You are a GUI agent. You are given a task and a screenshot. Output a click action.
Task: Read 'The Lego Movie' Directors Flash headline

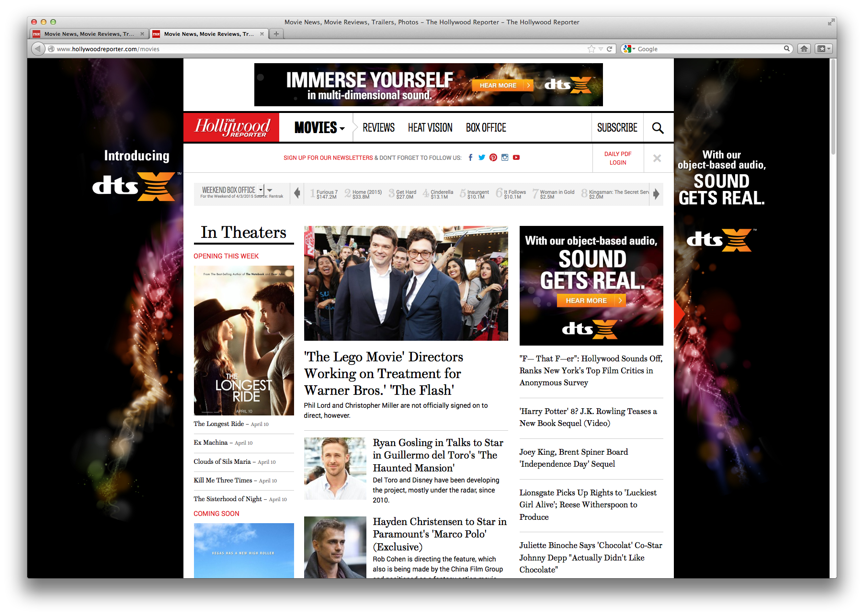tap(383, 373)
